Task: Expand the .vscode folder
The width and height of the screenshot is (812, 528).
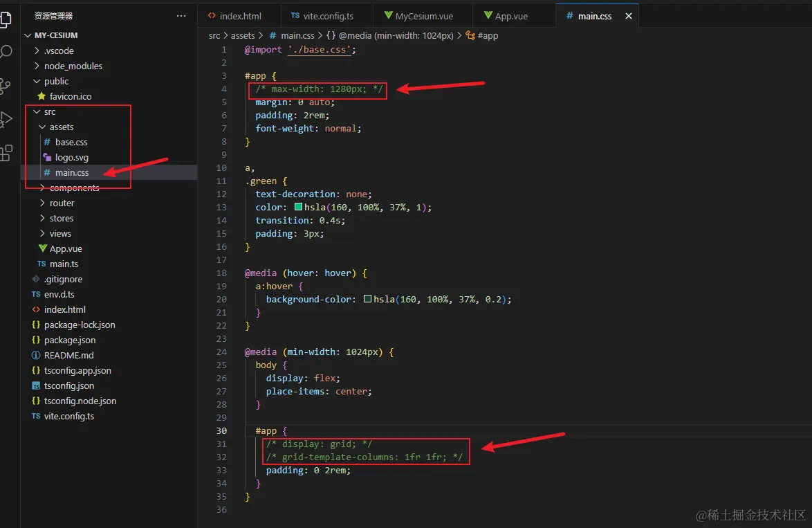Action: tap(37, 51)
